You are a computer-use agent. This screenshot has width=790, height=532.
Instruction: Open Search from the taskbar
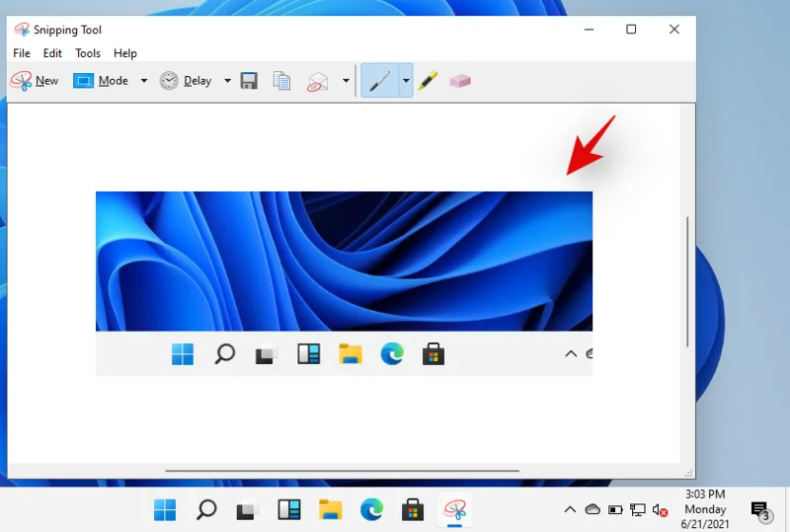click(206, 510)
